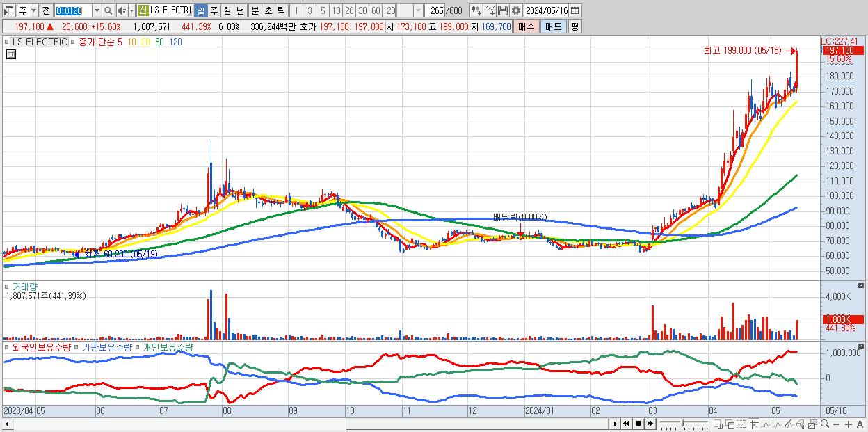
Task: Click the stock code input field 010120
Action: [x=73, y=10]
